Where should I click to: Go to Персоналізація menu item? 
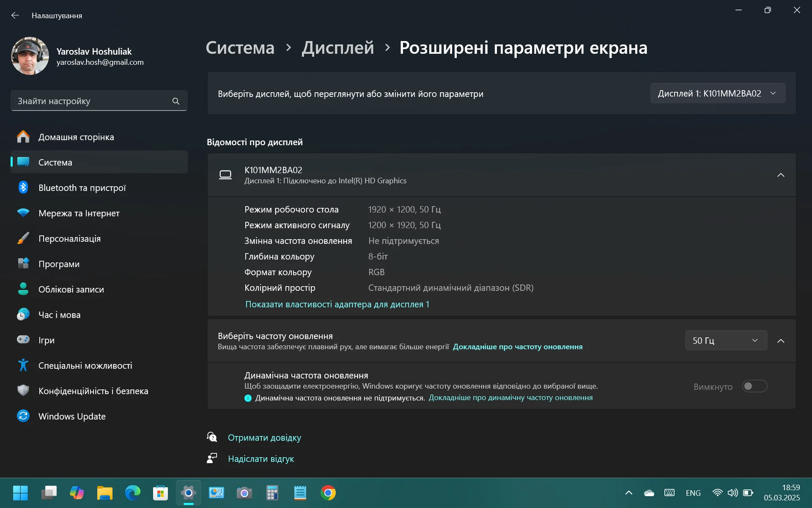tap(69, 238)
